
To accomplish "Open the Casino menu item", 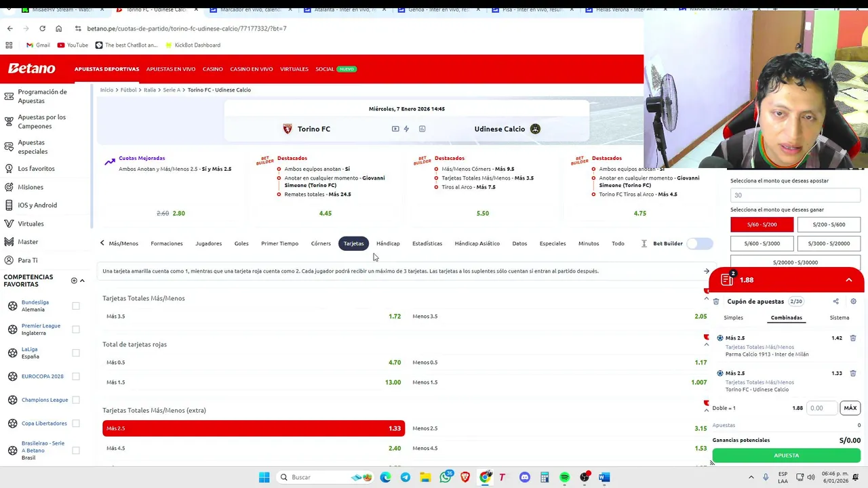I will (212, 69).
